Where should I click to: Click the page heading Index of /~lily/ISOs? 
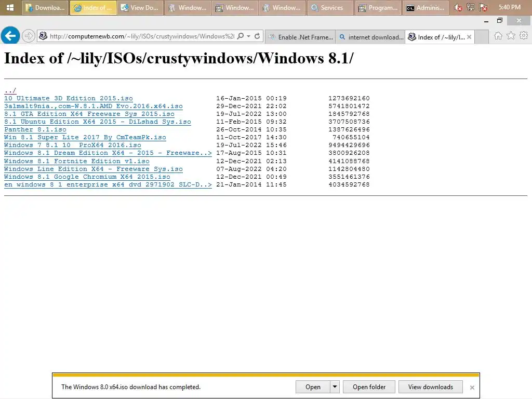(179, 58)
